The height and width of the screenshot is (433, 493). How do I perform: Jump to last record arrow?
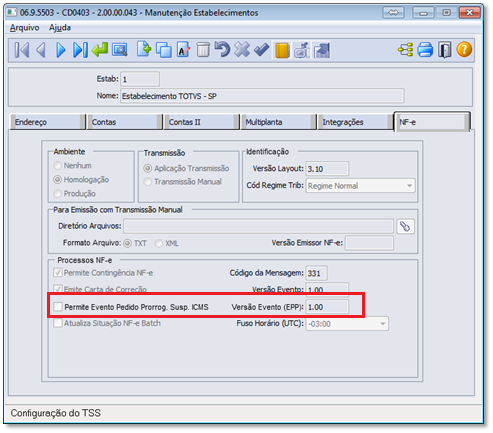tap(80, 50)
